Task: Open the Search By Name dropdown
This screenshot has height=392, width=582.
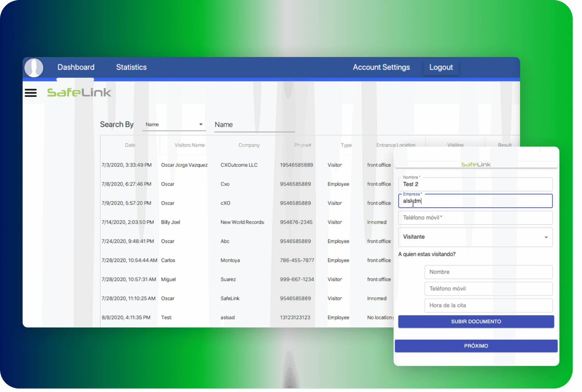Action: (x=174, y=125)
